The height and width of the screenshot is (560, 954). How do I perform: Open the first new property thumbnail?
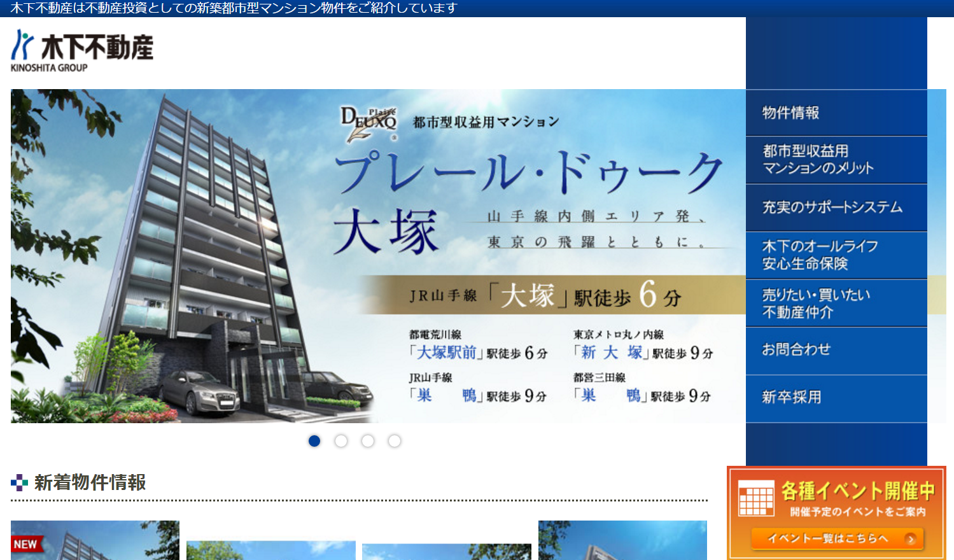(x=95, y=542)
